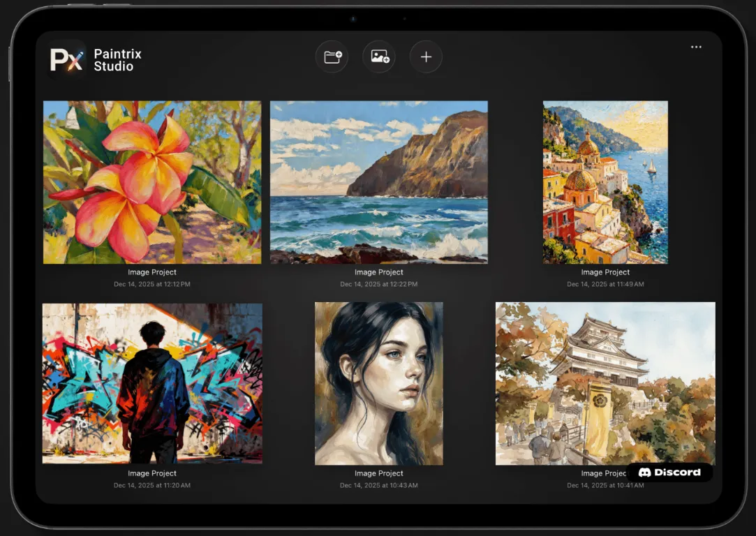Select 'Image Project' label under cliff painting
The height and width of the screenshot is (536, 756).
(379, 272)
